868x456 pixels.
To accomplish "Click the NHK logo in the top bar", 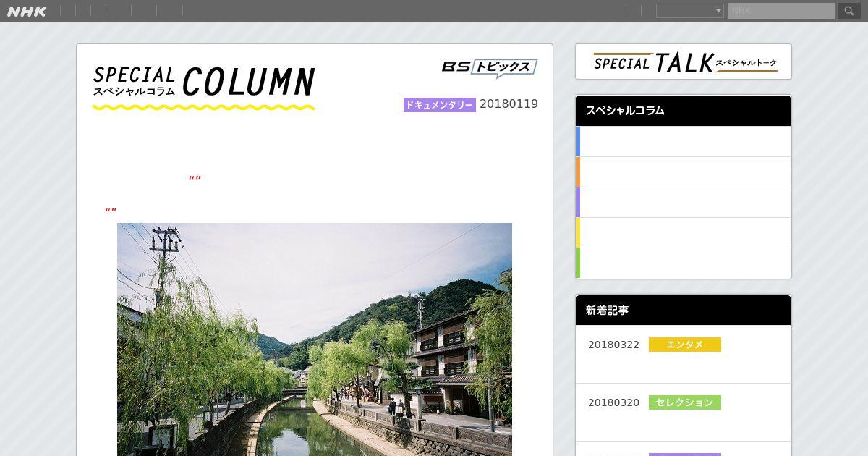I will point(27,11).
